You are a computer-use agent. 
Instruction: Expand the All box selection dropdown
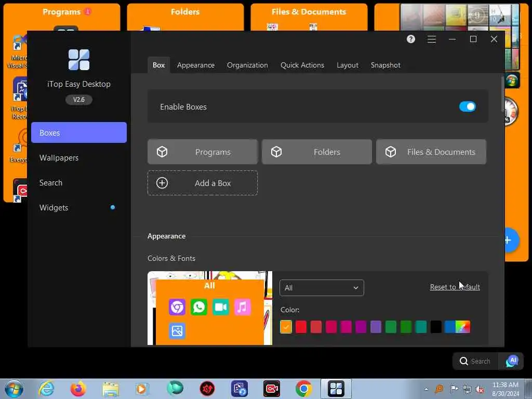322,288
